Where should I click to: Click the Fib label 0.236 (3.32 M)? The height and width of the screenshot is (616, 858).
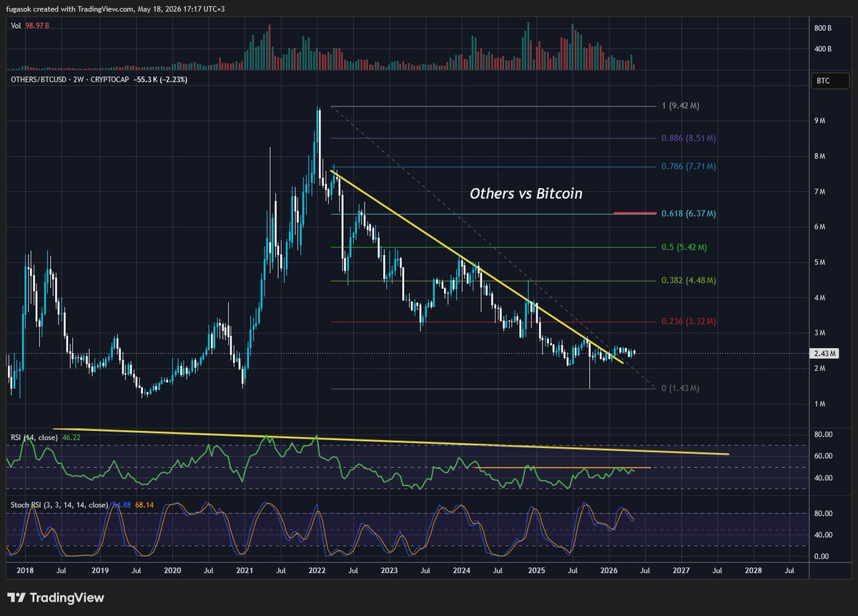[x=688, y=322]
